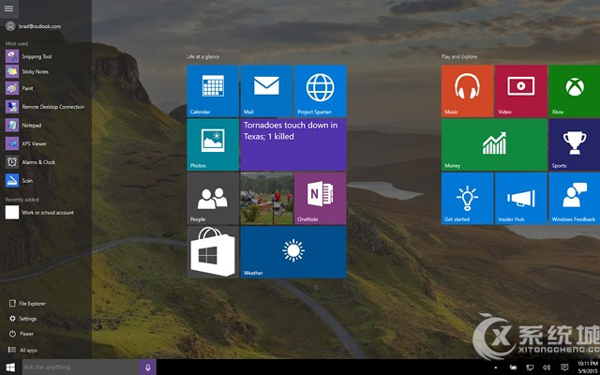Open Remote Desktop Connection
Image resolution: width=600 pixels, height=375 pixels.
45,107
